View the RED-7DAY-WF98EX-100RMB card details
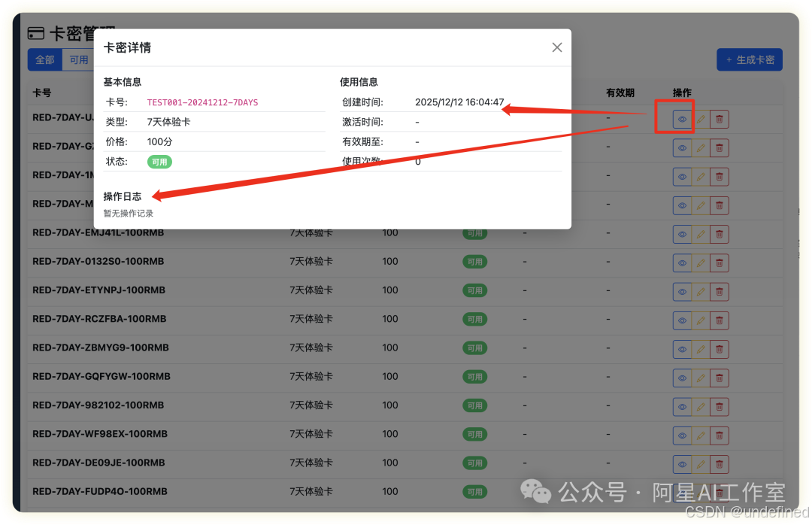Viewport: 812px width, 525px height. (x=682, y=435)
